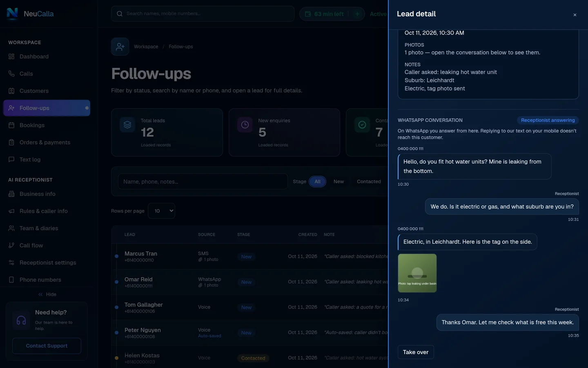Focus the names and mobile numbers search
Viewport: 588px width, 368px height.
[x=203, y=13]
